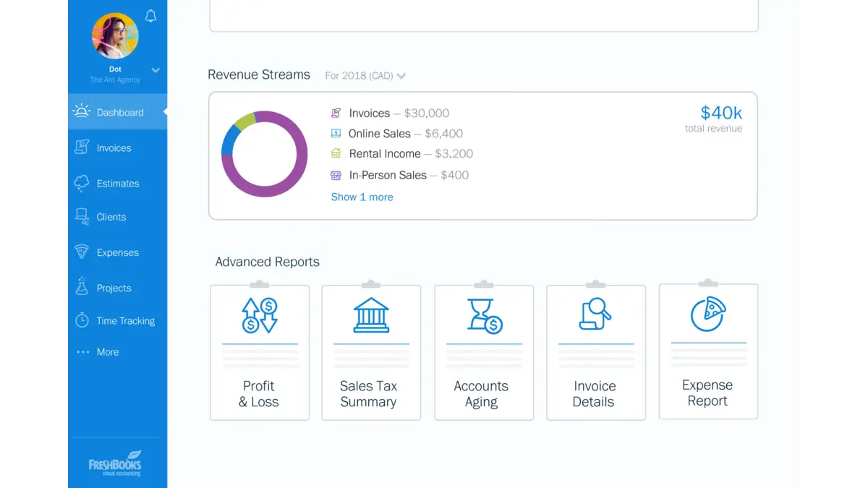Viewport: 868px width, 488px height.
Task: Click the Dashboard sunrise icon
Action: 81,111
